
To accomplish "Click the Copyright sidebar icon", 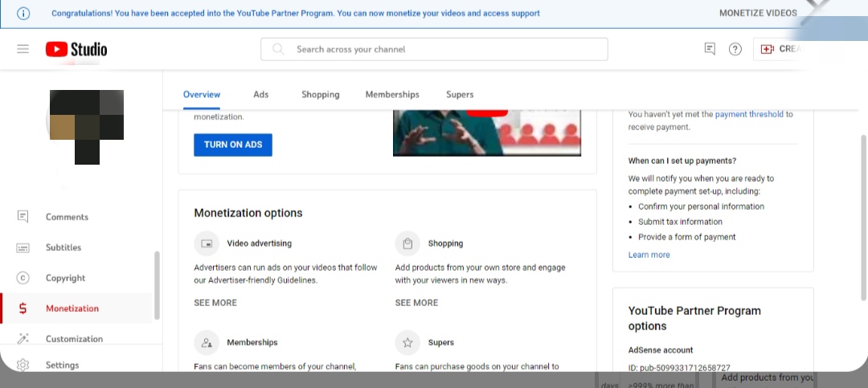I will pyautogui.click(x=23, y=278).
